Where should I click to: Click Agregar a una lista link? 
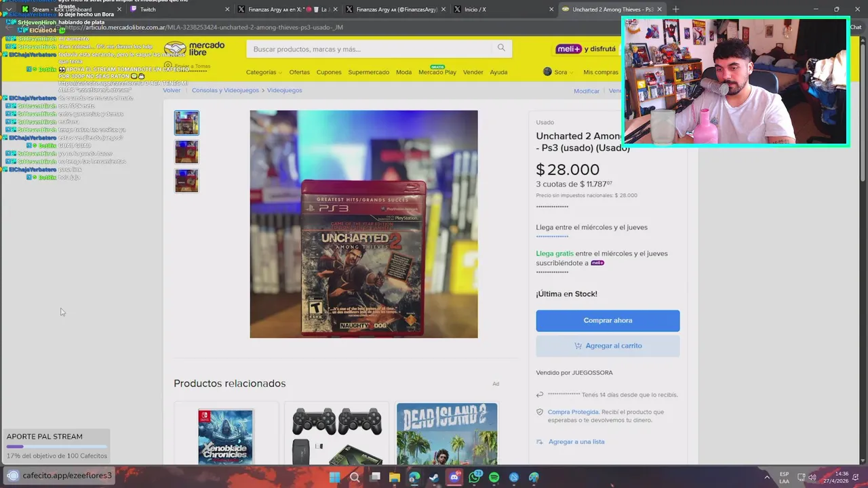[x=576, y=442]
